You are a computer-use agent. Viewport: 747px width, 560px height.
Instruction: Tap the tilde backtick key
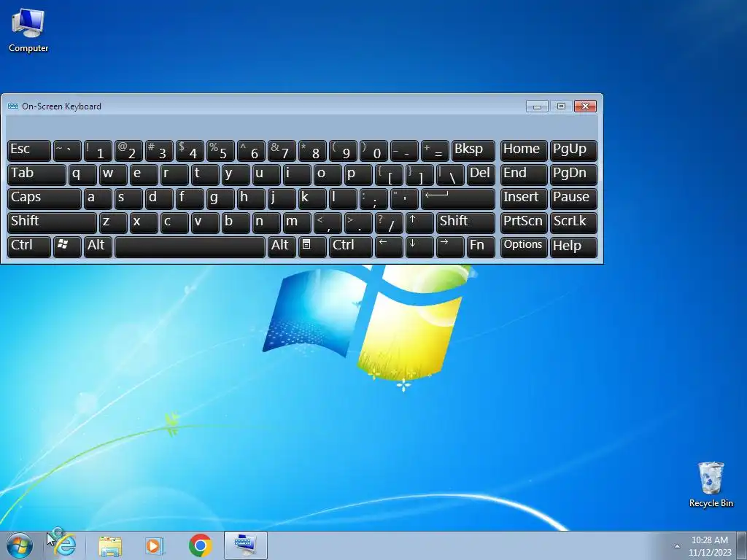pyautogui.click(x=67, y=150)
